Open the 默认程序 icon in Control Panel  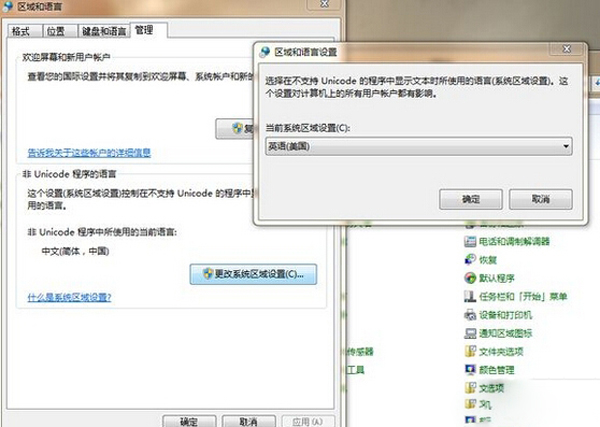point(470,278)
